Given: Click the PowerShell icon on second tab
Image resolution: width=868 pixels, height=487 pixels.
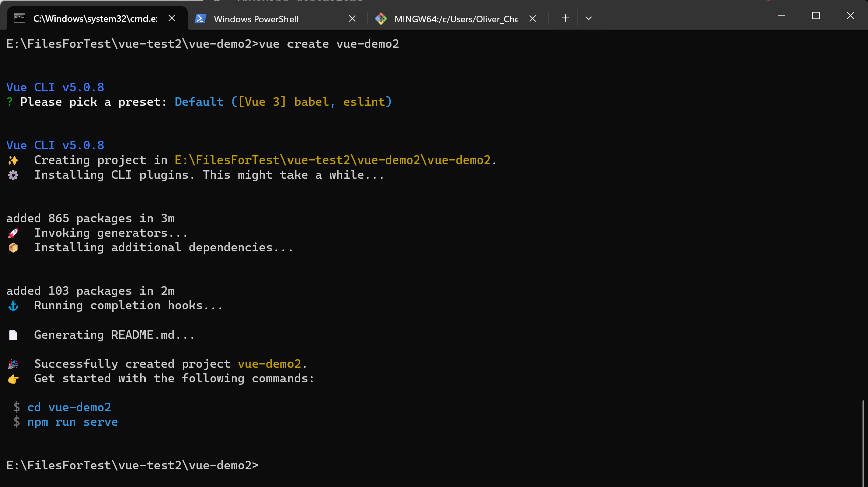Looking at the screenshot, I should pyautogui.click(x=200, y=19).
